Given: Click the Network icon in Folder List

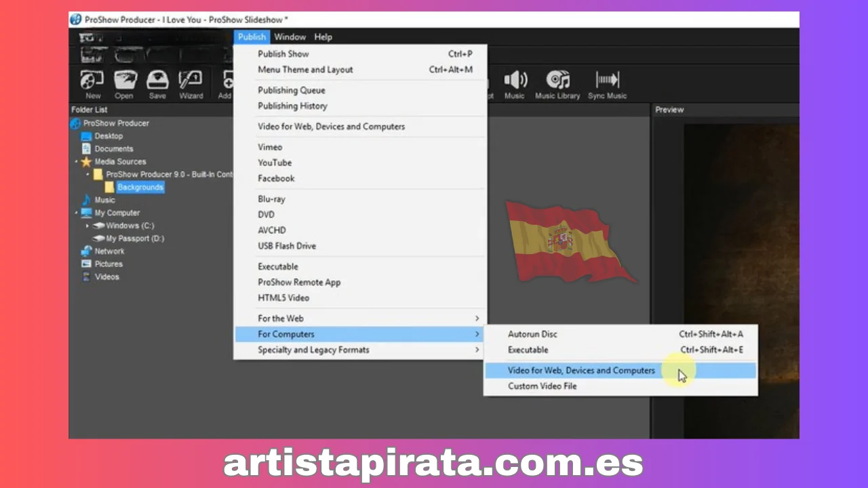Looking at the screenshot, I should click(x=86, y=251).
